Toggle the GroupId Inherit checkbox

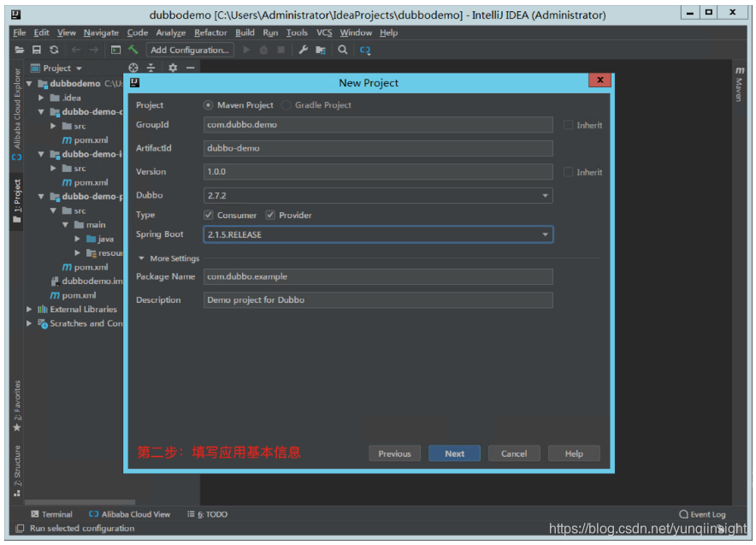(x=569, y=125)
